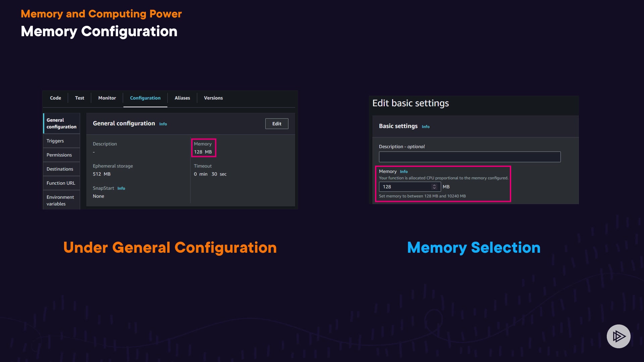The image size is (644, 362).
Task: Select Triggers in the configuration sidebar
Action: point(55,141)
